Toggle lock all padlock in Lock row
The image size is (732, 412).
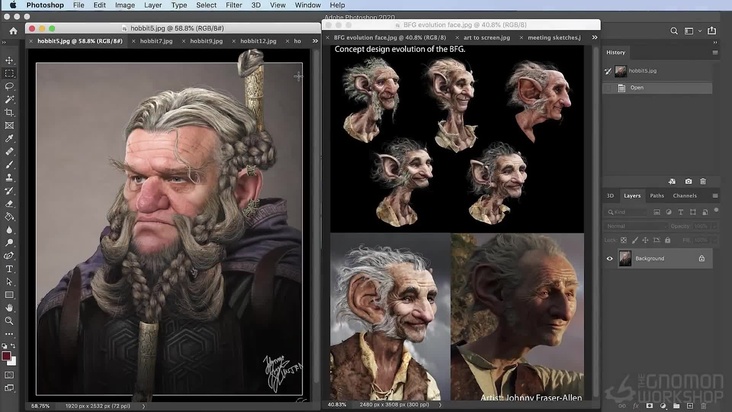[x=668, y=240]
